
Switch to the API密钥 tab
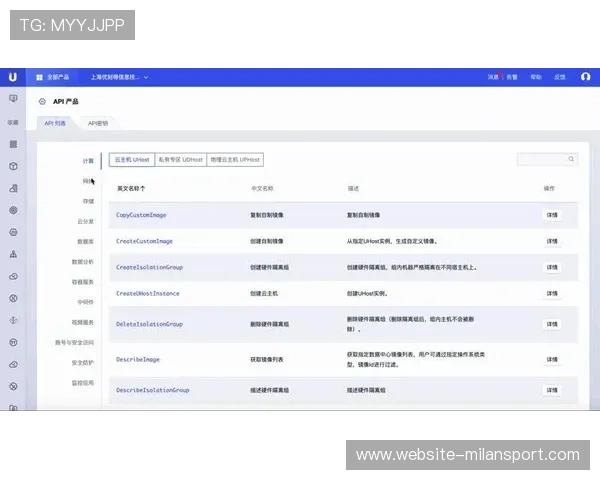[x=98, y=123]
